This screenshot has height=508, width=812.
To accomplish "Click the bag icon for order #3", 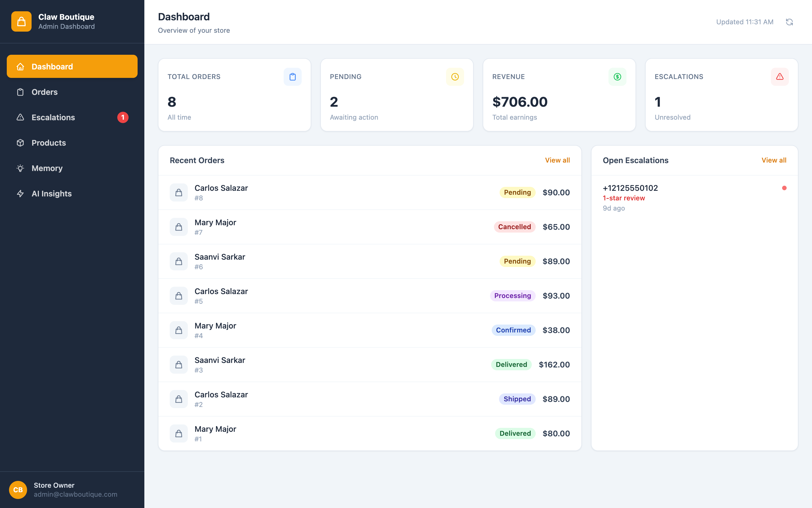I will click(x=178, y=365).
